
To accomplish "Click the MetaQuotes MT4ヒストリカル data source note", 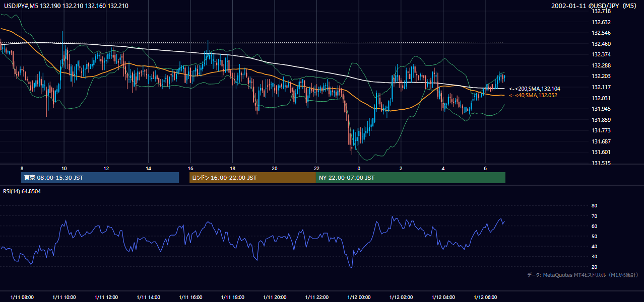I will 583,275.
